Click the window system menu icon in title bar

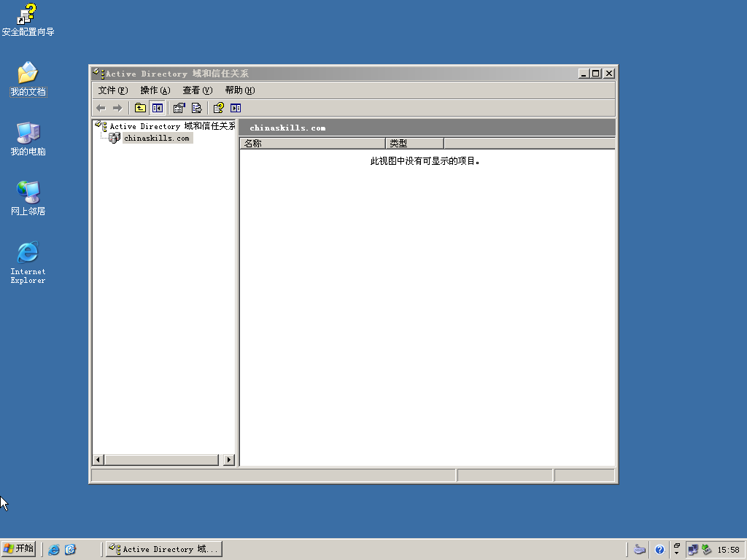[99, 74]
